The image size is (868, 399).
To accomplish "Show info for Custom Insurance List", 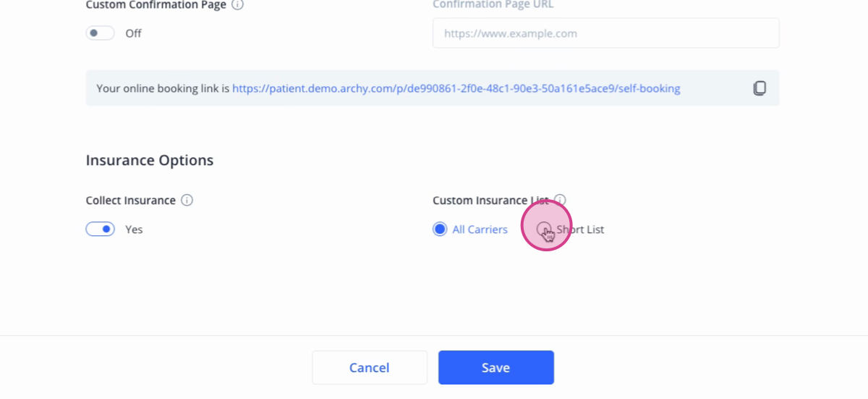I will [560, 201].
